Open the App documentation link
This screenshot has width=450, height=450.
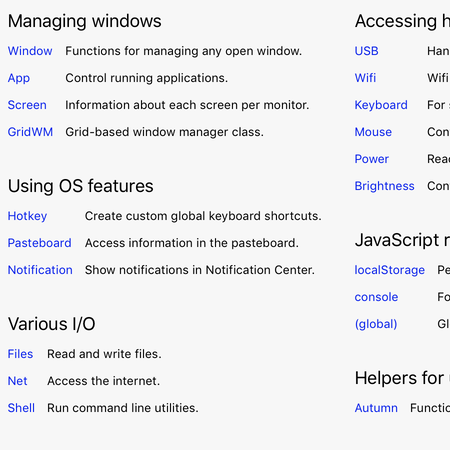click(x=19, y=78)
